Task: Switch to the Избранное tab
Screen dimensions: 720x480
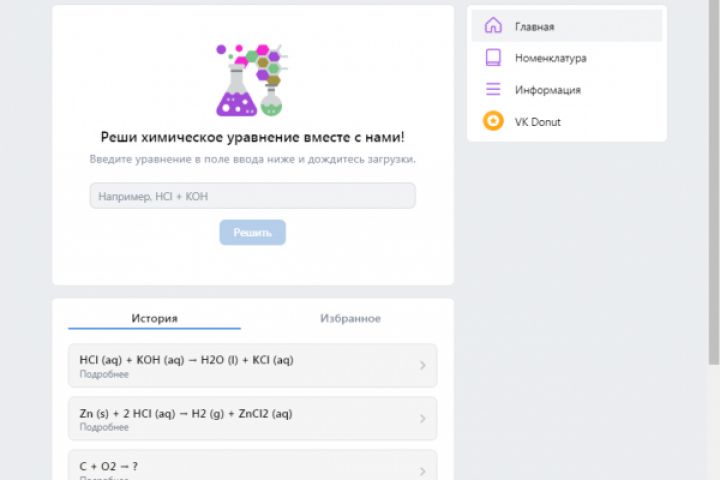Action: (x=350, y=318)
